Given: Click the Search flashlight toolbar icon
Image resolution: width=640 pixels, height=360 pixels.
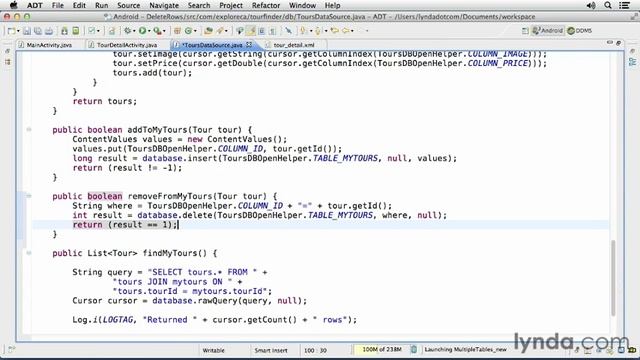Looking at the screenshot, I should coord(220,31).
